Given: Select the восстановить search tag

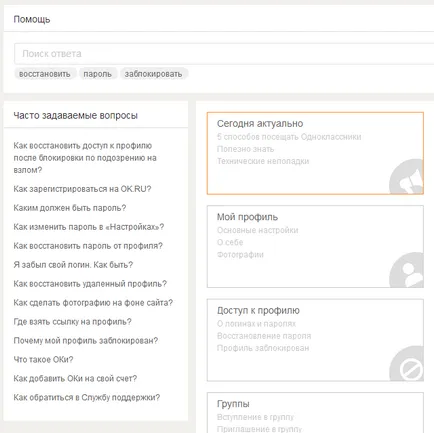Looking at the screenshot, I should (45, 74).
